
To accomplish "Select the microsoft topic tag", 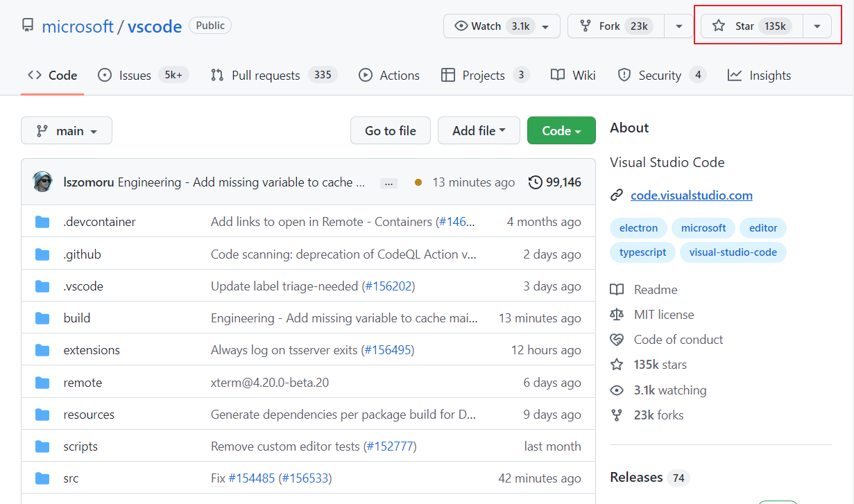I will (703, 228).
